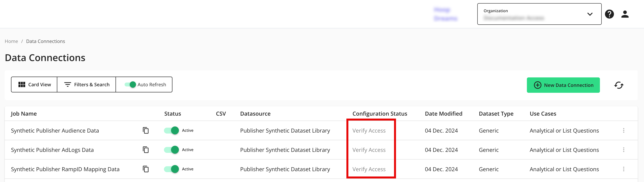Open Filters & Search panel
Viewport: 644px width, 182px height.
[x=86, y=85]
